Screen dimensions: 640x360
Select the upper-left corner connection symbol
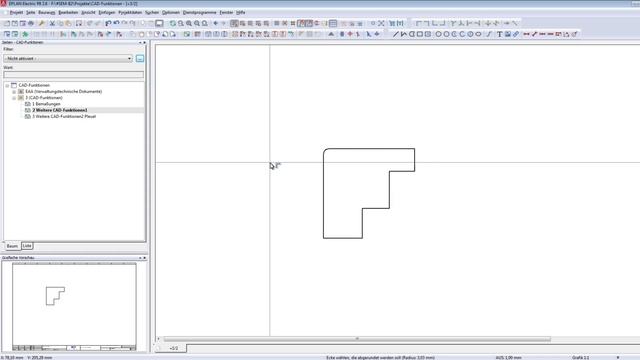pyautogui.click(x=419, y=23)
